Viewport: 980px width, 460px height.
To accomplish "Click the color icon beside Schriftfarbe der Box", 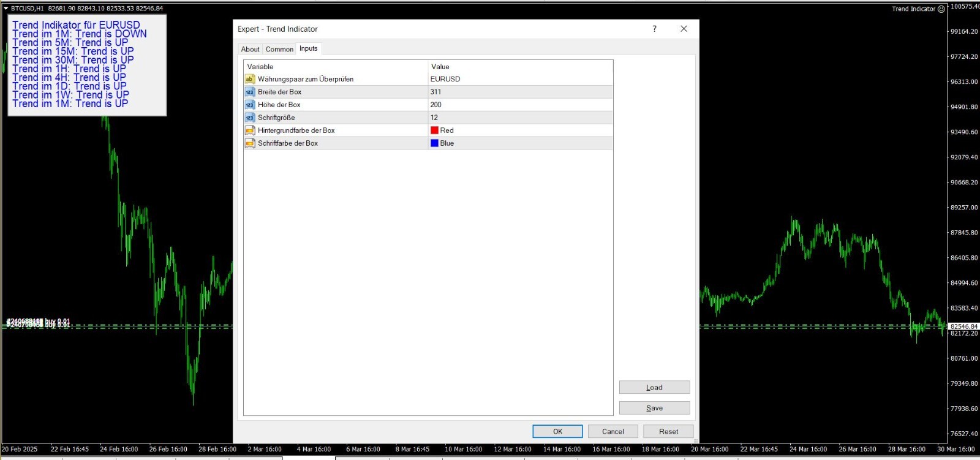I will tap(249, 143).
